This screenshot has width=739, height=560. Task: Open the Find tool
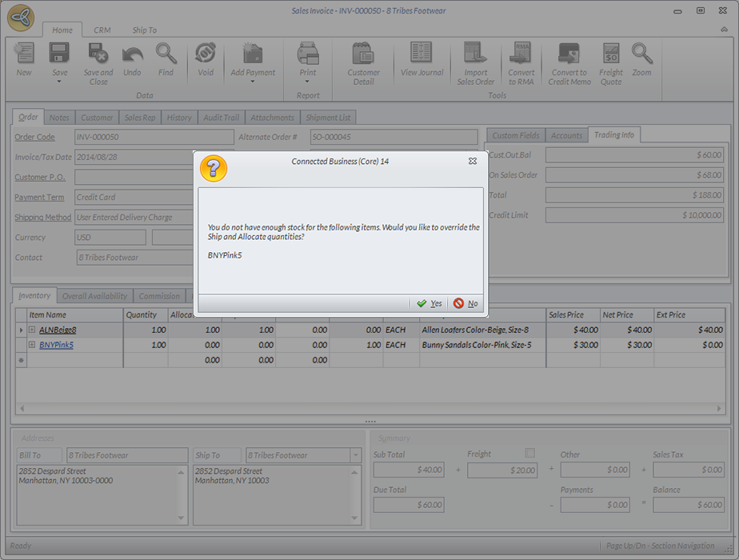click(x=166, y=54)
